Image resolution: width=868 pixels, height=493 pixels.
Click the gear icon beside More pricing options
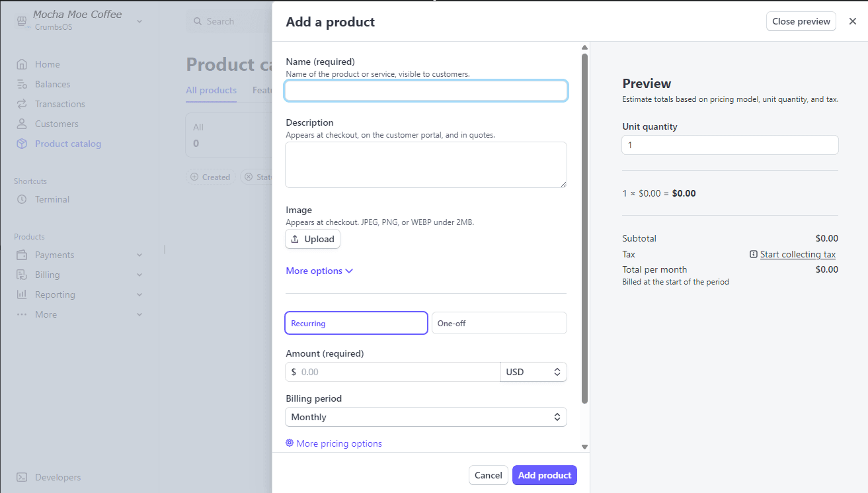click(290, 443)
